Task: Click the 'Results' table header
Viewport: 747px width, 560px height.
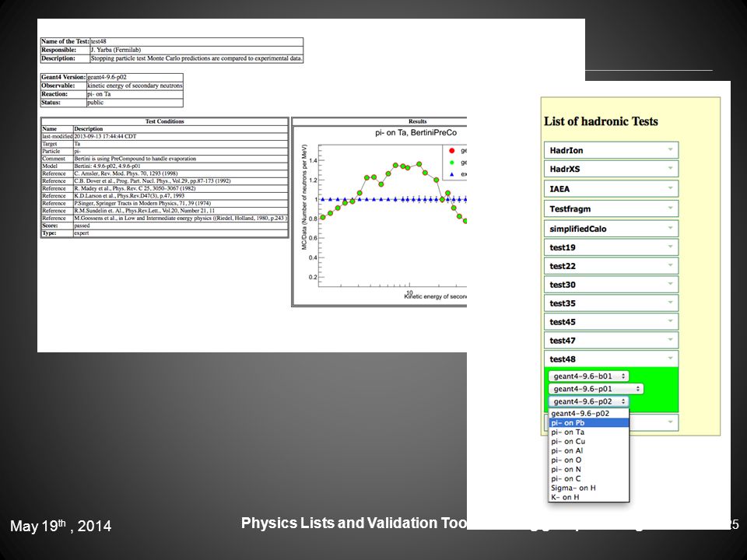Action: pyautogui.click(x=417, y=121)
